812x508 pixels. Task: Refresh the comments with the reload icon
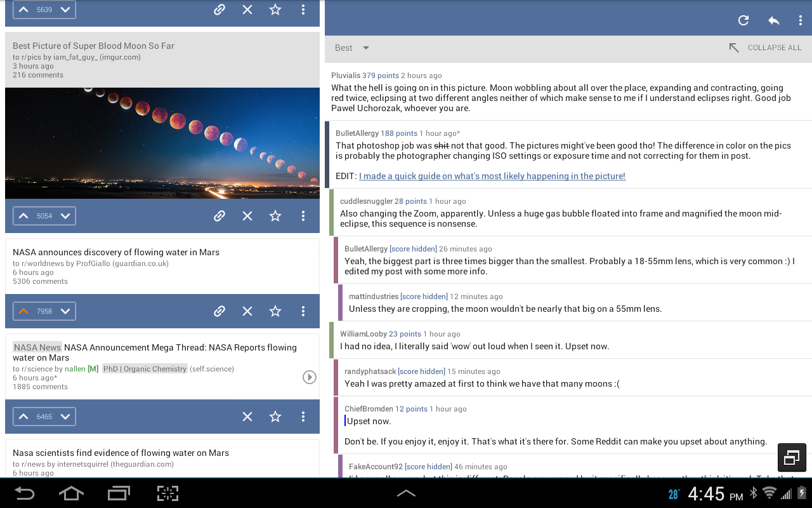pos(743,20)
